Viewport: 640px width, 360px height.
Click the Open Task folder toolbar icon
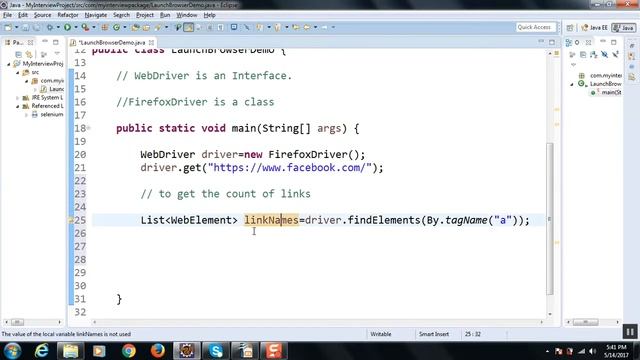(x=146, y=27)
